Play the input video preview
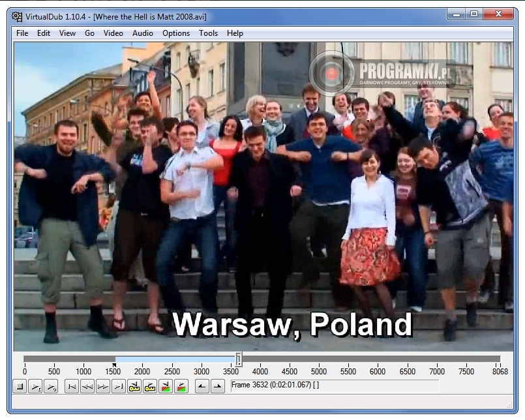The width and height of the screenshot is (525, 420). [x=35, y=387]
